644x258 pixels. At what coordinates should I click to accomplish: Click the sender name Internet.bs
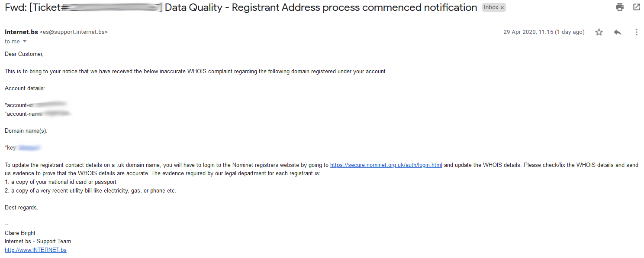21,32
